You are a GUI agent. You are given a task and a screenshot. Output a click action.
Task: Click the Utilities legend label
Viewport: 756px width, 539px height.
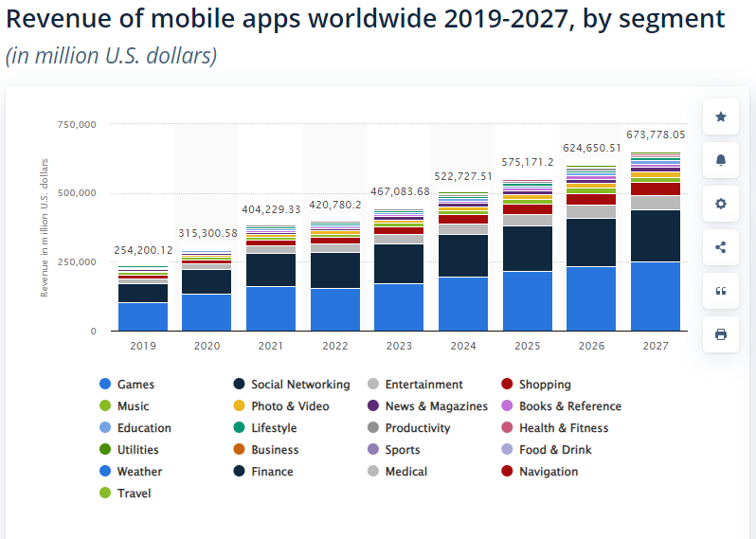(138, 449)
